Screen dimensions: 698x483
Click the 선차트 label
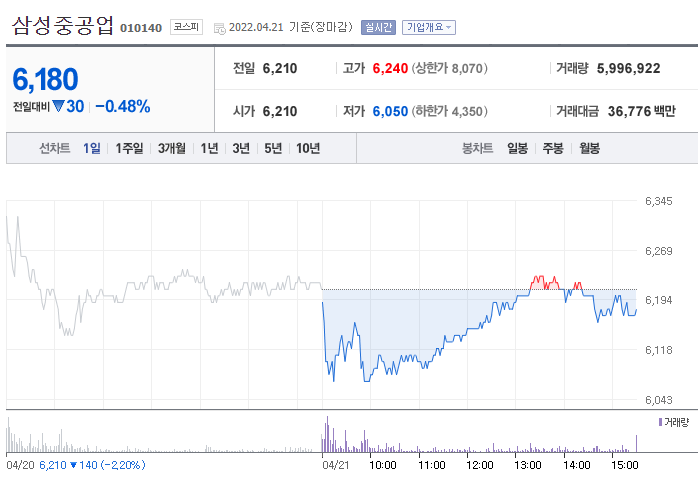[x=55, y=148]
